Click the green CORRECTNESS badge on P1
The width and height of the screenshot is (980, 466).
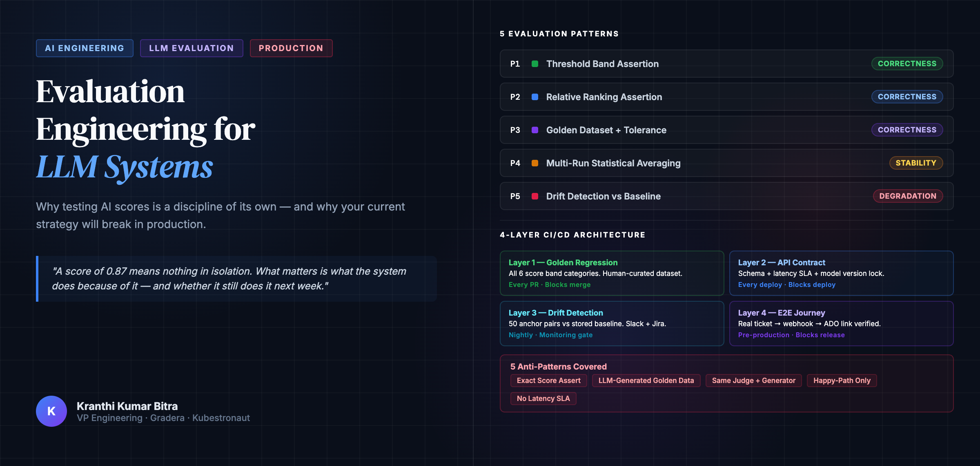point(907,64)
